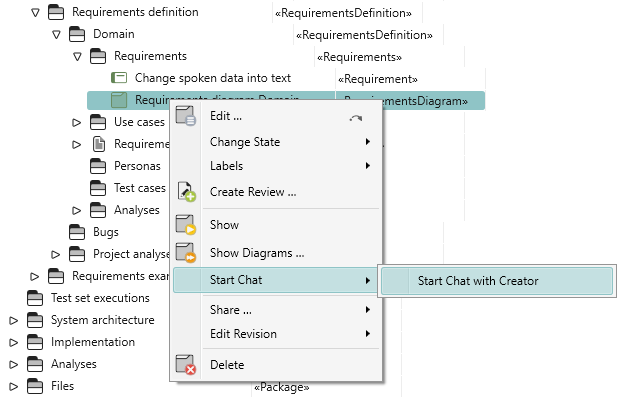Click the Show Diagrams icon with orange badge

click(x=185, y=253)
